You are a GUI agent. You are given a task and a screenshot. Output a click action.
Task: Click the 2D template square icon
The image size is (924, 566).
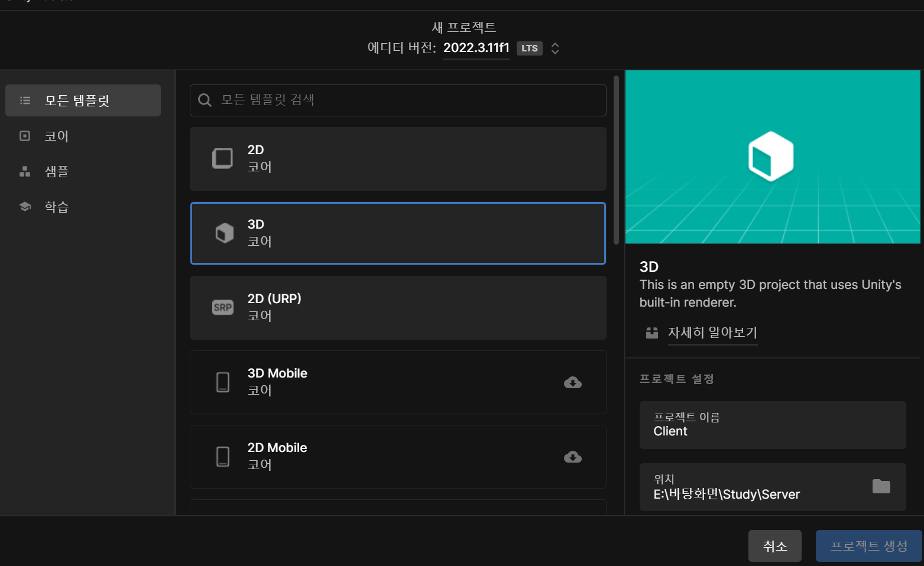223,158
